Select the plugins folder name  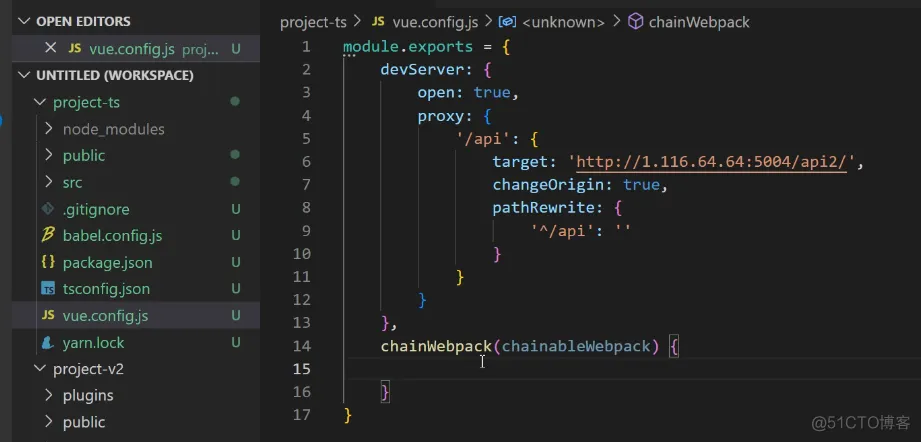pos(88,396)
